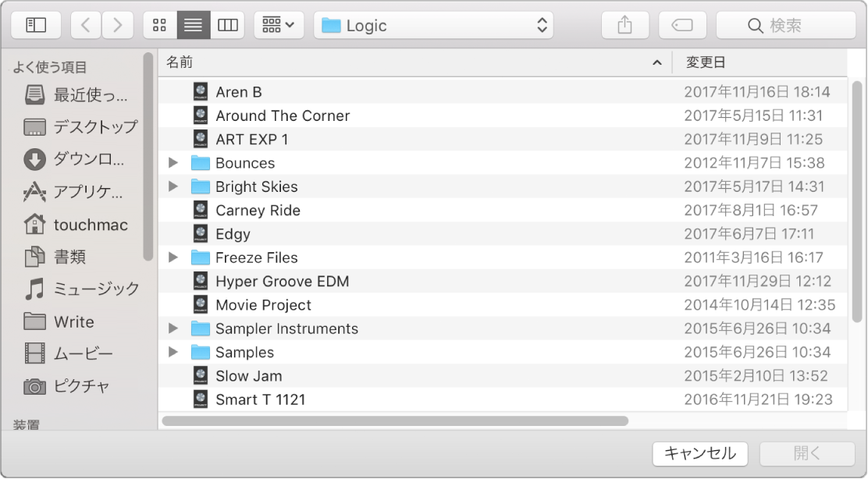The height and width of the screenshot is (479, 868).
Task: Open touchmac home folder in sidebar
Action: coord(76,225)
